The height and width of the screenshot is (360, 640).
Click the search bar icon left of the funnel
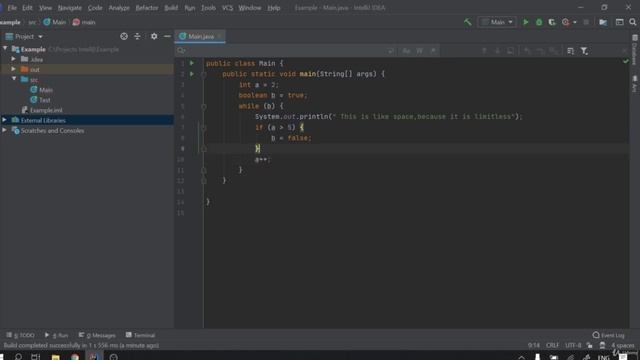click(570, 51)
